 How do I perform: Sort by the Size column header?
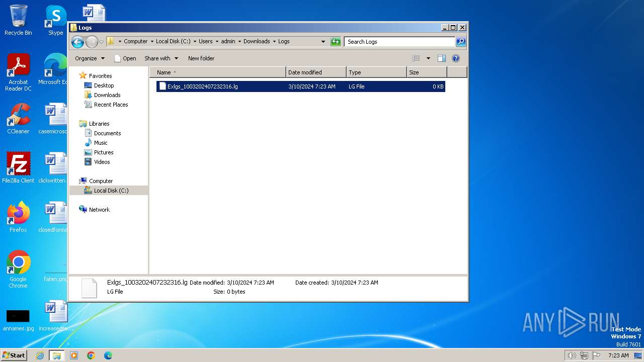pos(427,72)
